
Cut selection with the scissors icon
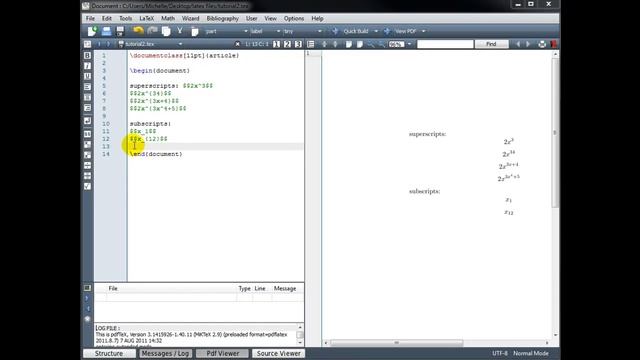click(x=180, y=31)
